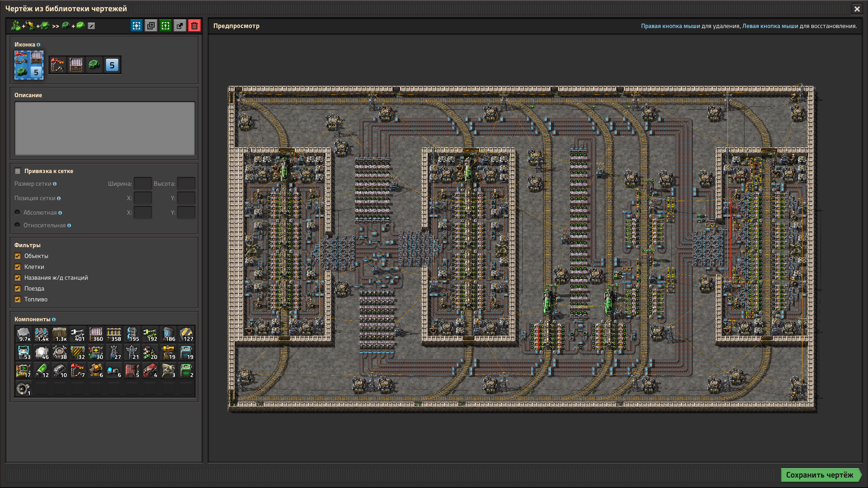Click blue requester chest component 19

pyautogui.click(x=186, y=352)
